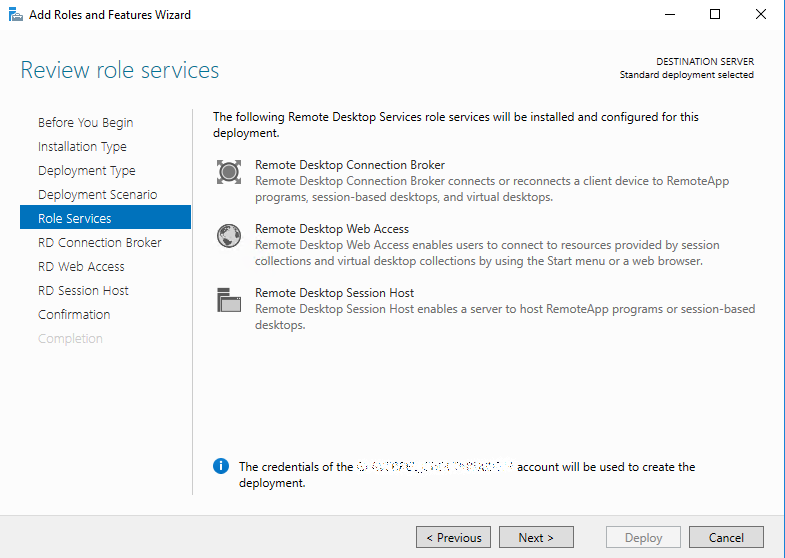Screen dimensions: 785x558
Task: Click Standard deployment selected text
Action: [686, 75]
